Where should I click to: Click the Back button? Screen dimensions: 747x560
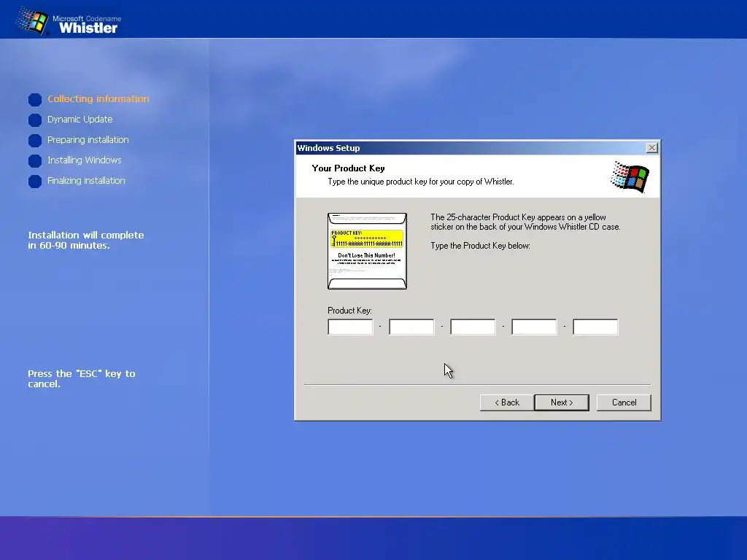507,402
